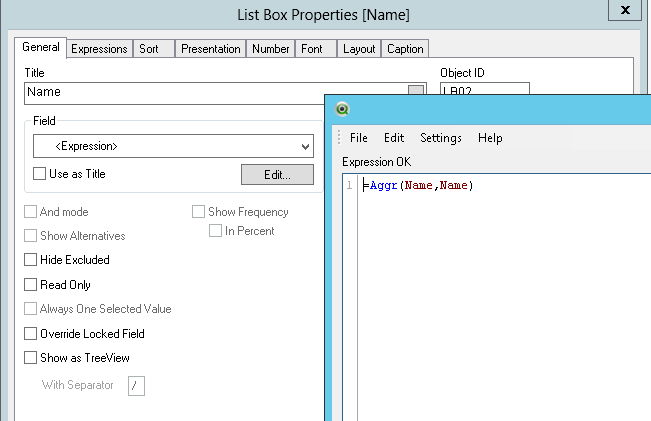Image resolution: width=651 pixels, height=421 pixels.
Task: Click the menu bar grip handle beside File
Action: click(x=339, y=137)
